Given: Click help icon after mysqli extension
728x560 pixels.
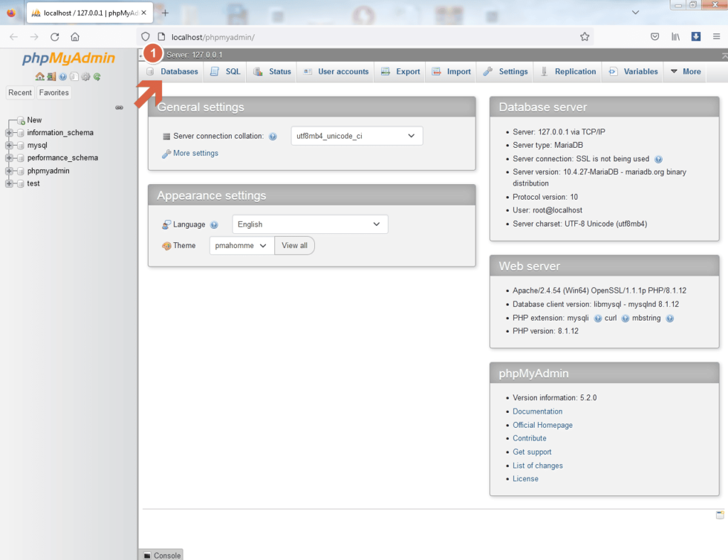Looking at the screenshot, I should [598, 318].
